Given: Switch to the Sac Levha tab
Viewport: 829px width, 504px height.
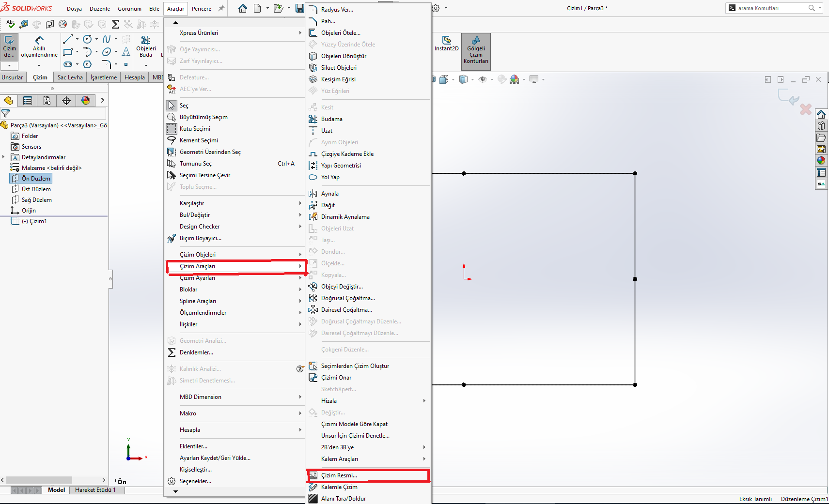Looking at the screenshot, I should click(70, 77).
